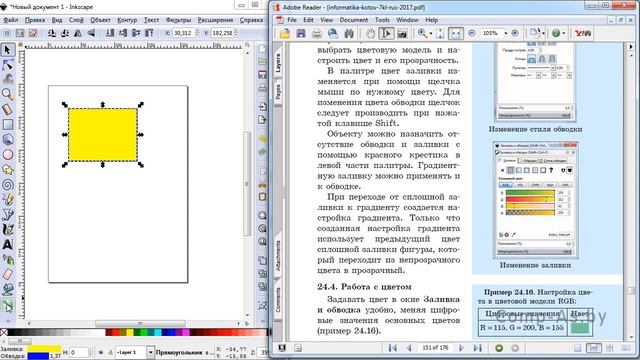Go to next page in Adobe Reader
Image resolution: width=640 pixels, height=360 pixels.
tap(461, 348)
